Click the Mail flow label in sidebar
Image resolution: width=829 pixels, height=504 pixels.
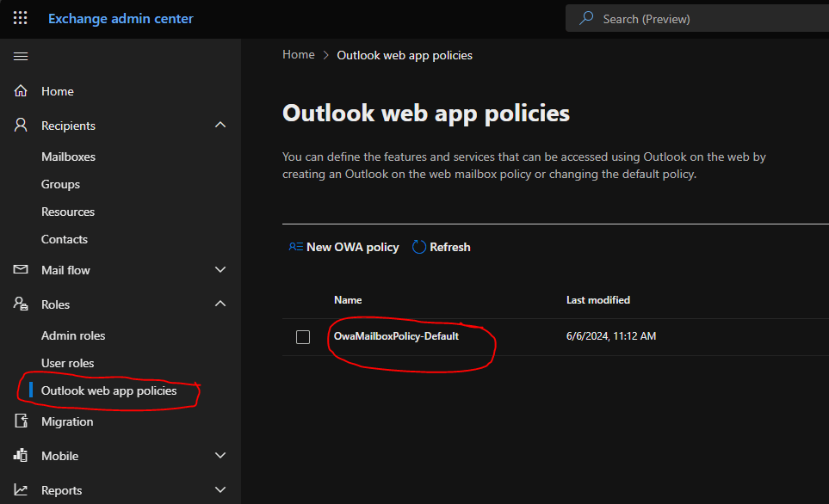click(65, 270)
